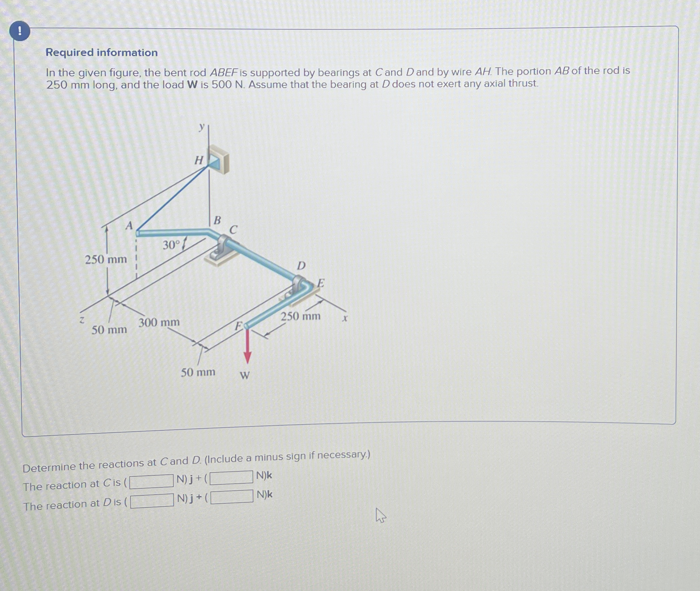
Task: Click the blue wire AH in the diagram
Action: (173, 198)
